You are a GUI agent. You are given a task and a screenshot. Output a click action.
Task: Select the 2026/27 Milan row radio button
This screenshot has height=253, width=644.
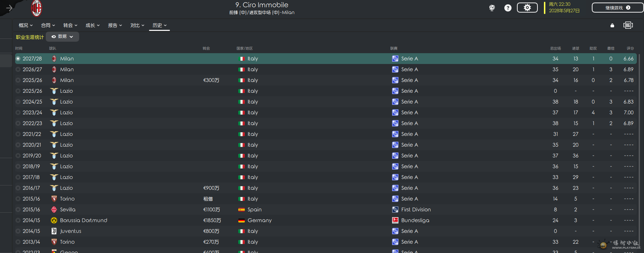tap(18, 69)
